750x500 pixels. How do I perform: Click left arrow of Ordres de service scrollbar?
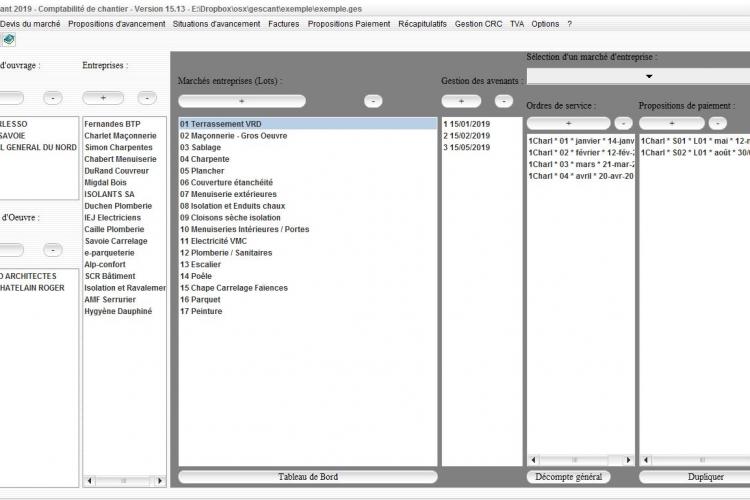point(533,460)
